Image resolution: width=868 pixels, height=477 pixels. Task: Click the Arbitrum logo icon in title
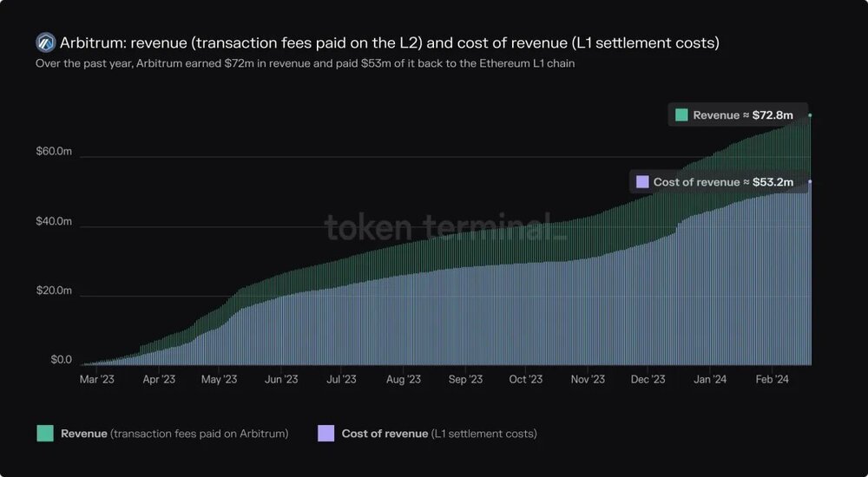[45, 42]
